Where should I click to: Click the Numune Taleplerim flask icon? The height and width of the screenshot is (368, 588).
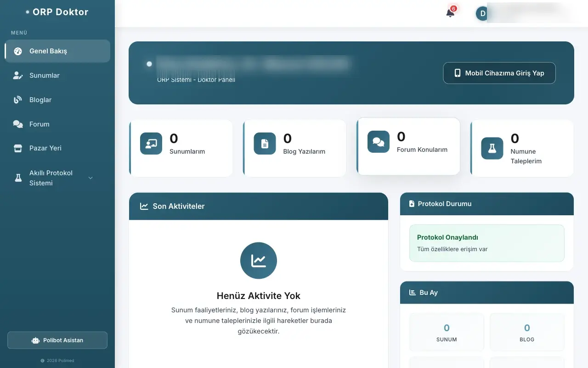pyautogui.click(x=492, y=148)
